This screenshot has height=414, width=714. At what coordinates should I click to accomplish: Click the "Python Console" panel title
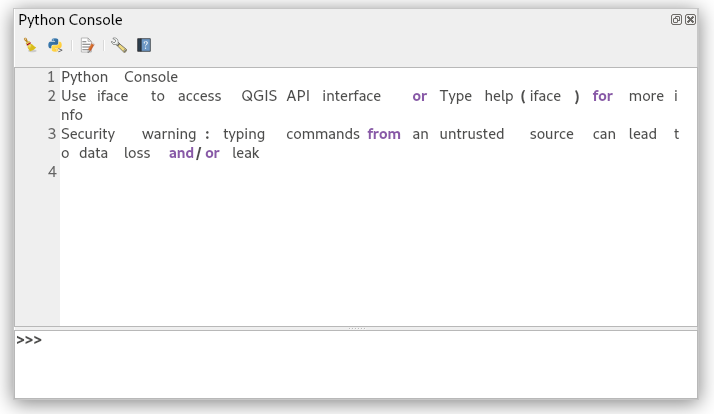point(70,20)
